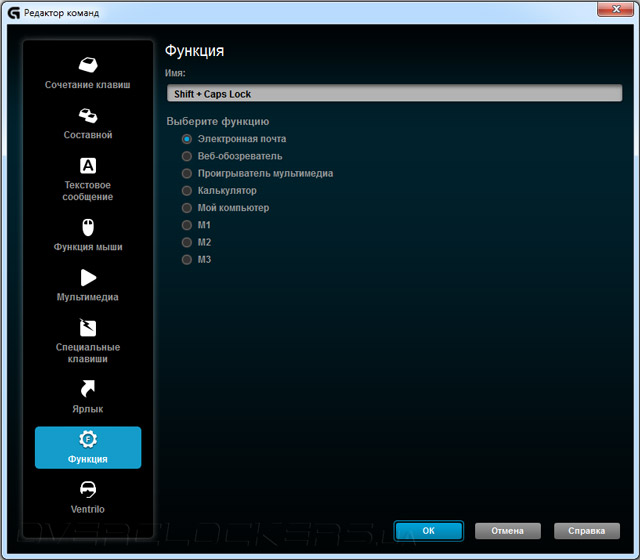
Task: Click the Logitech G logo in title bar
Action: click(13, 13)
